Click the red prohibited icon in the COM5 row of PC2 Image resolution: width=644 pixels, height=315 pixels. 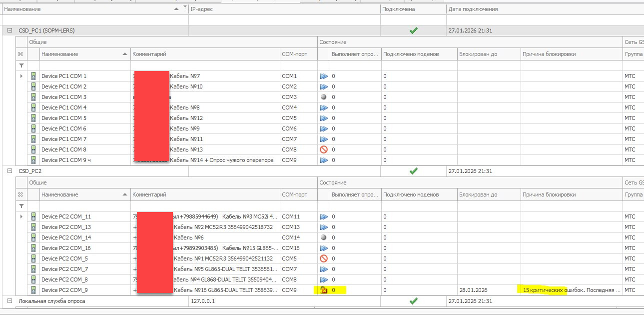[x=324, y=258]
